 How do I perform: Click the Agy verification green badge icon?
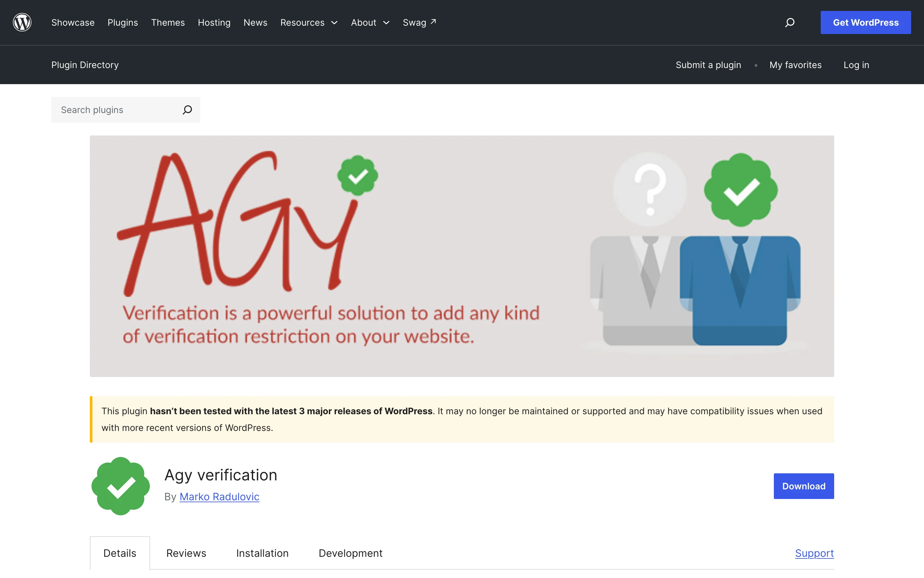pos(121,486)
